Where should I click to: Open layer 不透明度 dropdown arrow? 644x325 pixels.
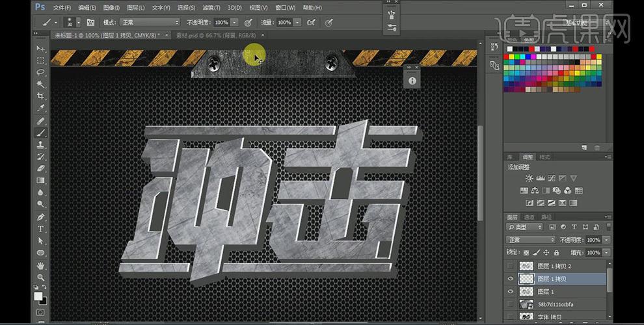point(607,240)
